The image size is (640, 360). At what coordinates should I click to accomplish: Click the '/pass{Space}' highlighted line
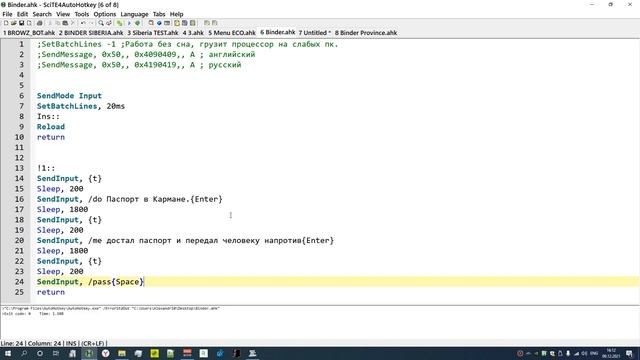click(x=90, y=282)
